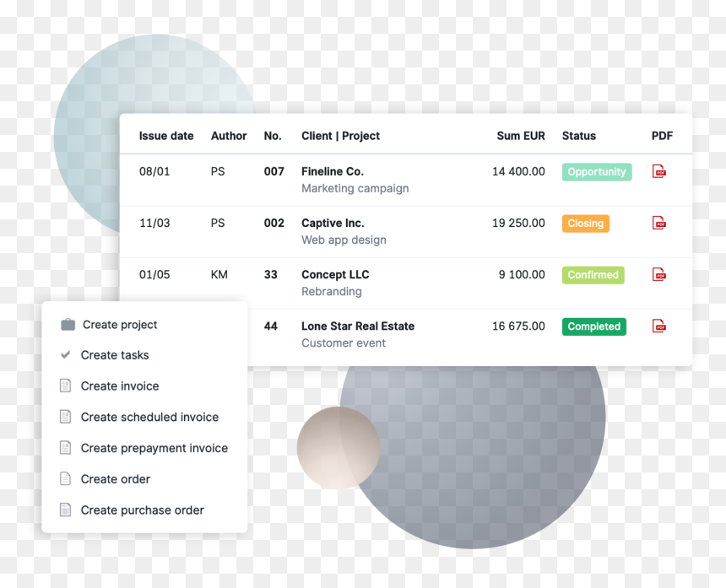
Task: Choose Create order menu entry
Action: pyautogui.click(x=116, y=479)
